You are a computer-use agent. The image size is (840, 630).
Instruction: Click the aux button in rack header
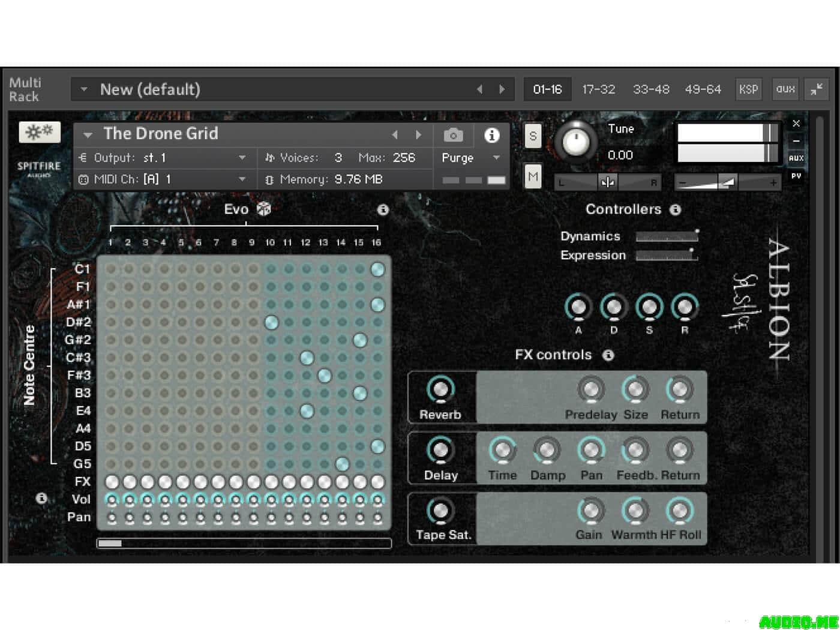click(785, 89)
